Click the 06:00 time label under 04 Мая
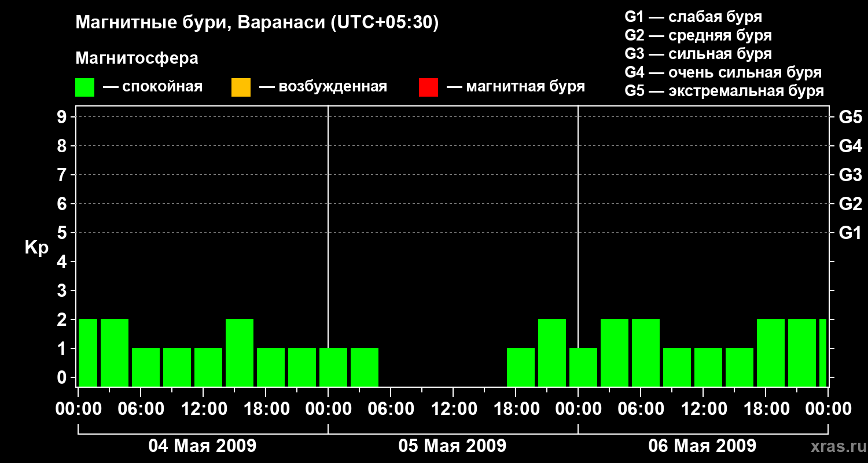The width and height of the screenshot is (868, 463). pyautogui.click(x=140, y=409)
